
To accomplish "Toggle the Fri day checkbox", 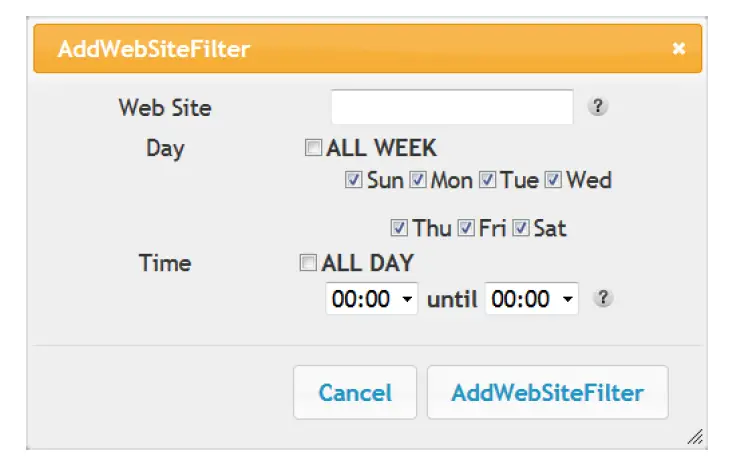I will [x=466, y=228].
